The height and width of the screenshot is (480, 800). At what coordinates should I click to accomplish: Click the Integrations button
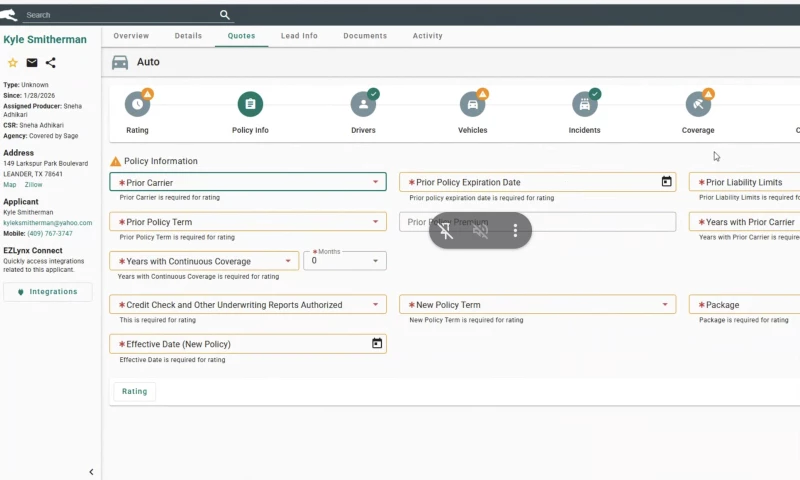pyautogui.click(x=47, y=292)
